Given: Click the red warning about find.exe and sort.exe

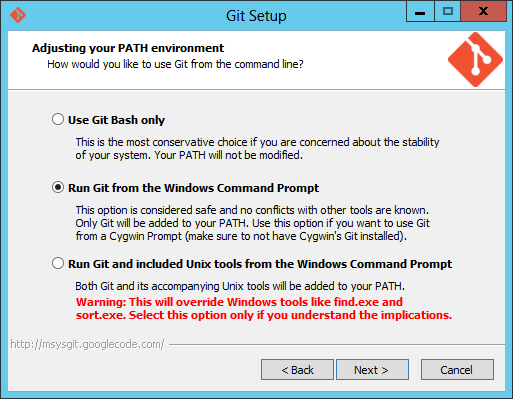Looking at the screenshot, I should [264, 308].
